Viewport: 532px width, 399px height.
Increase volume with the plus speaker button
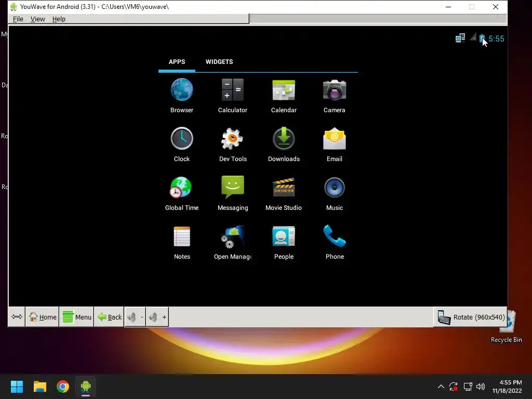(x=157, y=317)
